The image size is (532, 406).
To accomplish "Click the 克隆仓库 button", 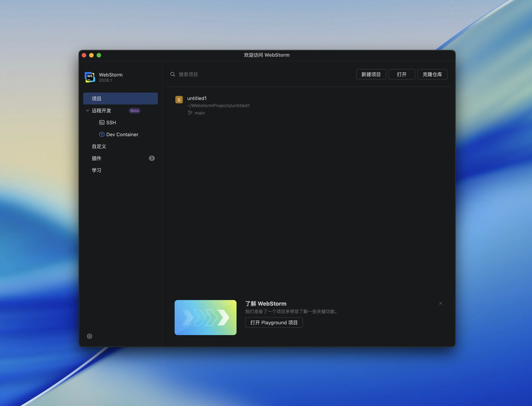I will (432, 74).
